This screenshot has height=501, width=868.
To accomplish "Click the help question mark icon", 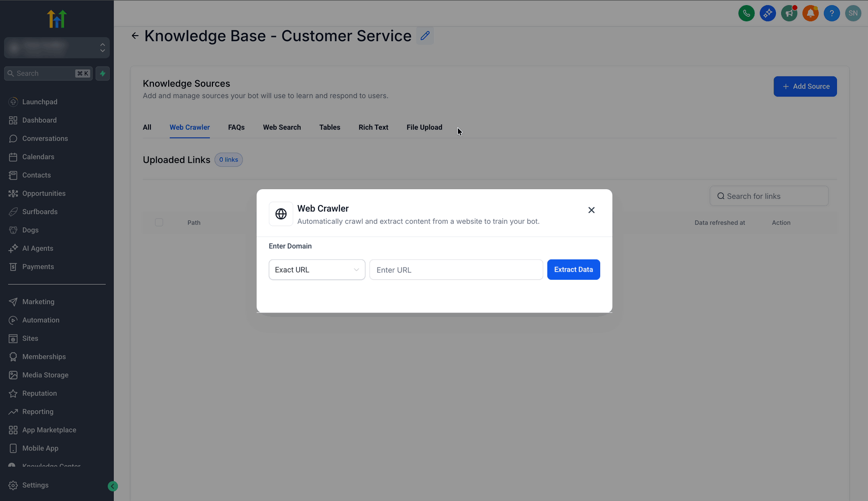I will coord(831,13).
